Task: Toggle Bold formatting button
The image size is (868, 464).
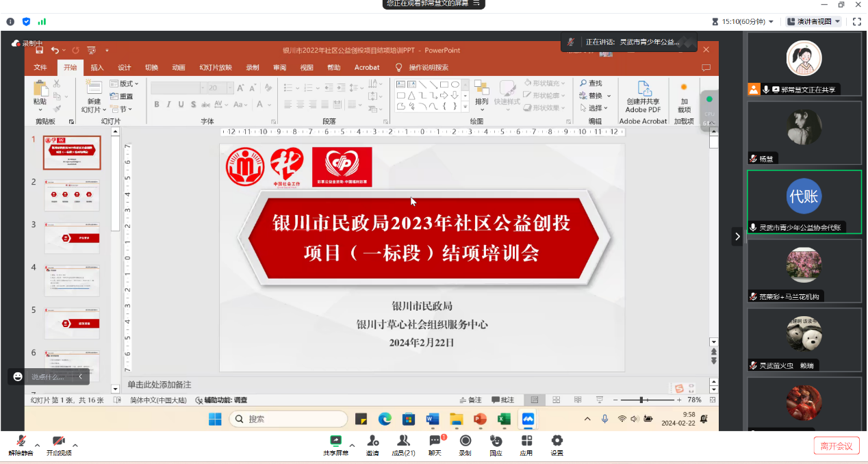Action: [157, 105]
